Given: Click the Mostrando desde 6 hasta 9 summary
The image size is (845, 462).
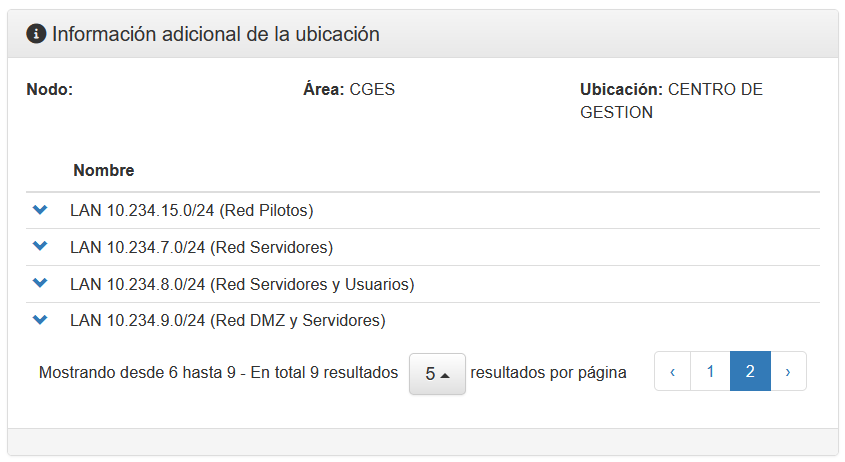Looking at the screenshot, I should tap(218, 373).
